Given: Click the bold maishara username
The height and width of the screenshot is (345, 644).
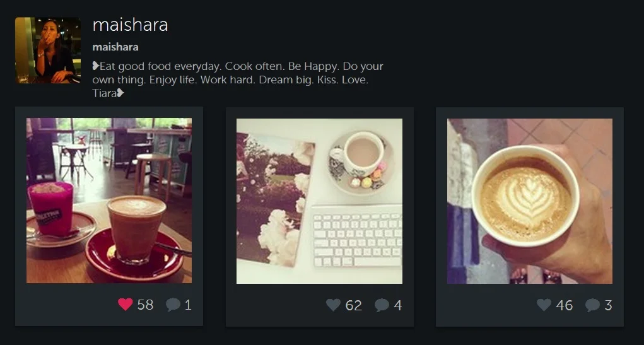Looking at the screenshot, I should [x=115, y=47].
